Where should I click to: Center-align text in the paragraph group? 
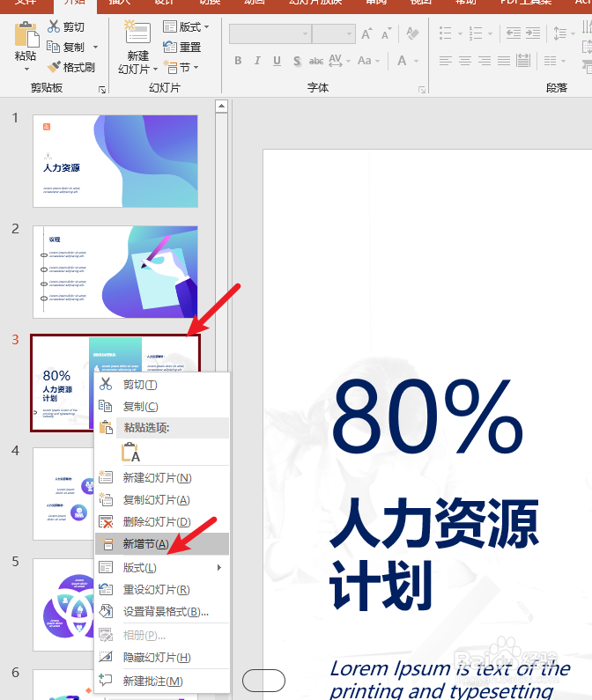pos(465,61)
